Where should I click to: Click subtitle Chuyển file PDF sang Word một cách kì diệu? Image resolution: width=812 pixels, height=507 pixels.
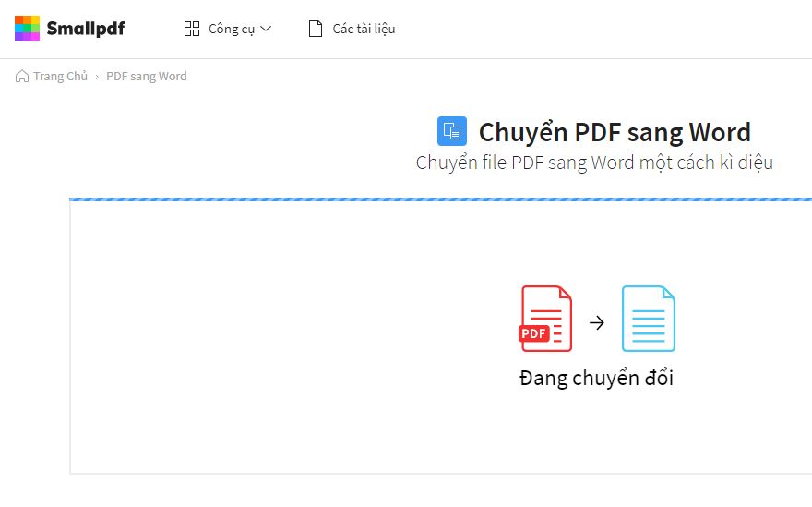(594, 163)
